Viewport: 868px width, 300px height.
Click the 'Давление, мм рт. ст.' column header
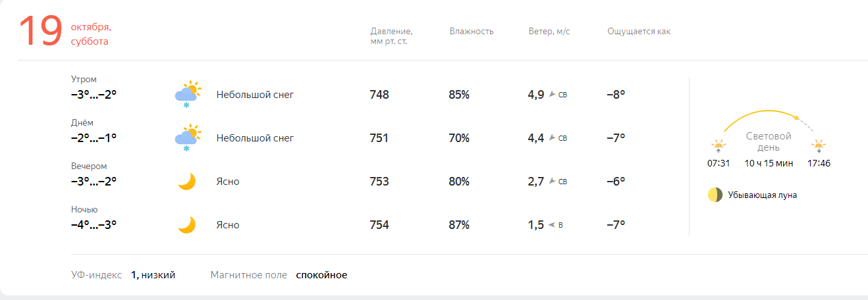(392, 36)
